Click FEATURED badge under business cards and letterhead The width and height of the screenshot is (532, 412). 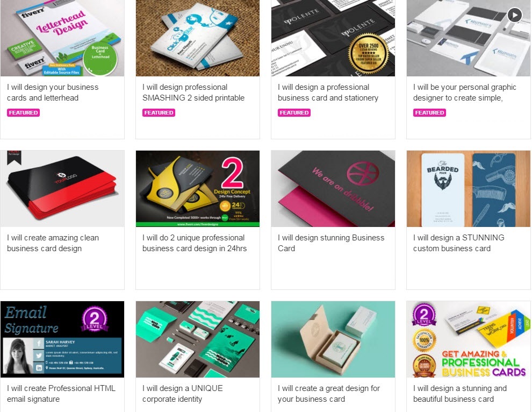[24, 113]
